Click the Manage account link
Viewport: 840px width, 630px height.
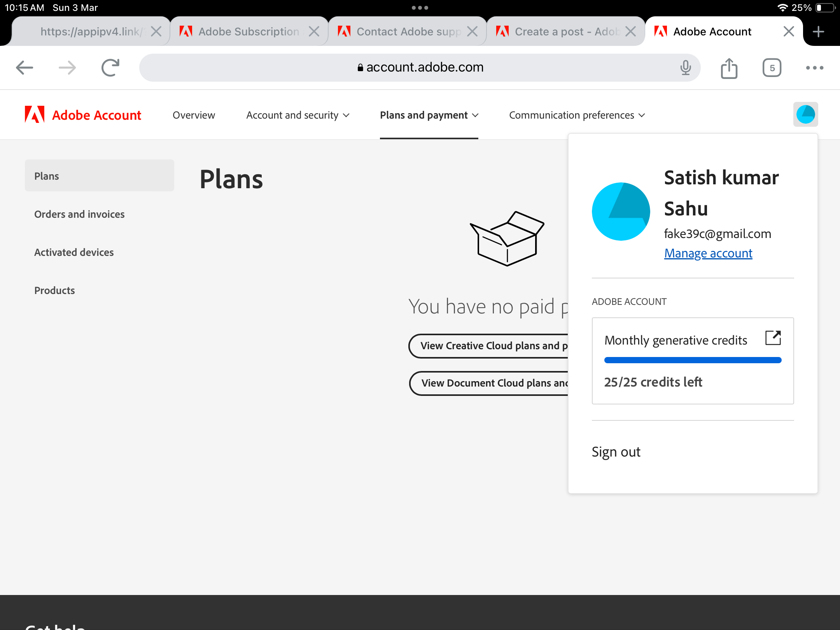tap(708, 253)
